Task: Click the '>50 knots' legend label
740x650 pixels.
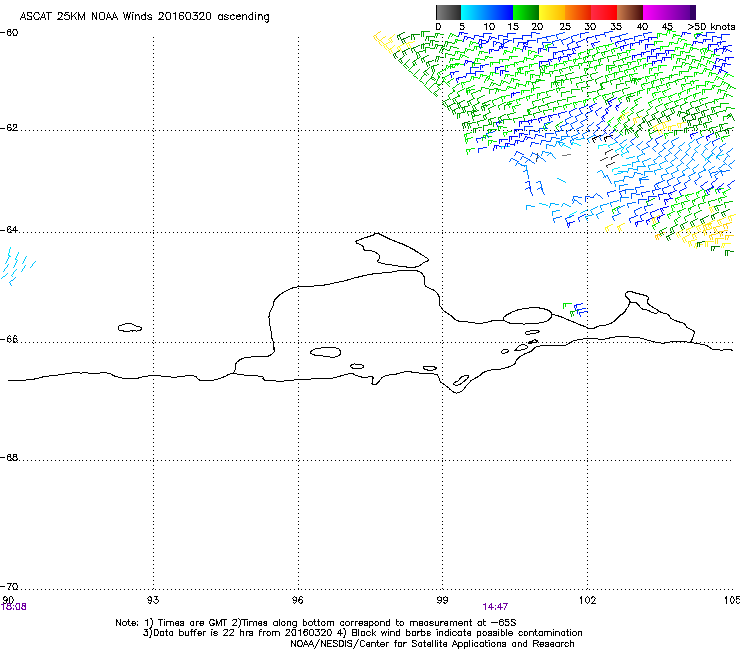Action: pos(711,27)
